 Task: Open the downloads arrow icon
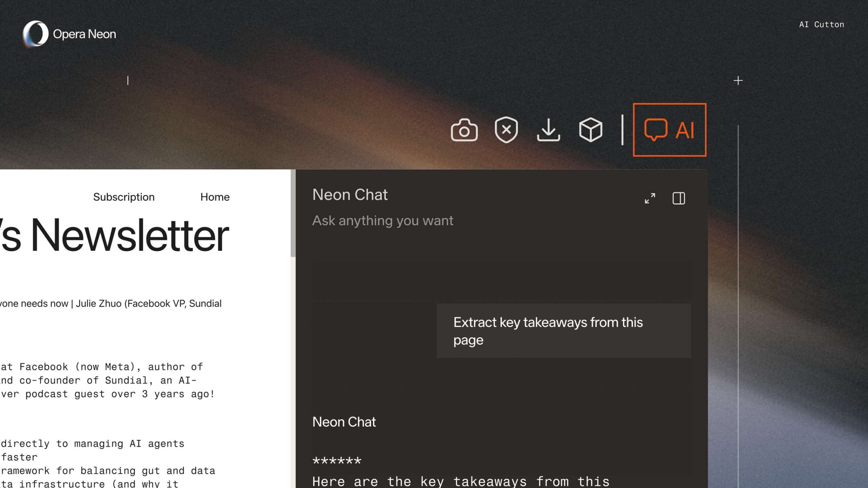548,130
